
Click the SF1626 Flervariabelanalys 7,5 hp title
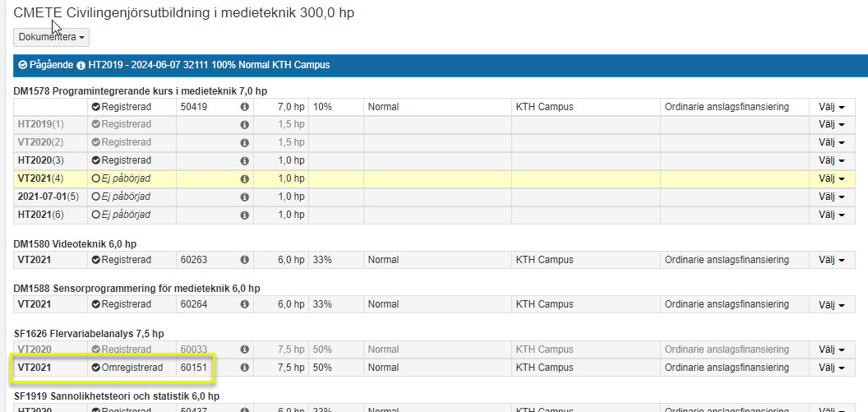89,334
